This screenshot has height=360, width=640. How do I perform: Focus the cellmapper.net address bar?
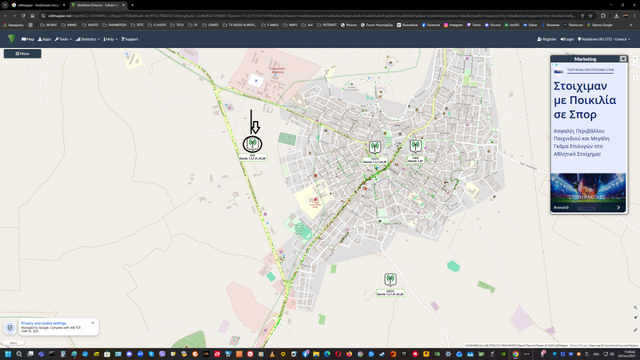pos(310,16)
